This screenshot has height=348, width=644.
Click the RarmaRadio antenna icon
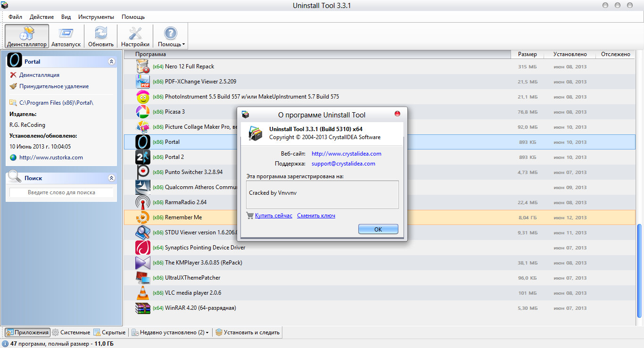143,202
